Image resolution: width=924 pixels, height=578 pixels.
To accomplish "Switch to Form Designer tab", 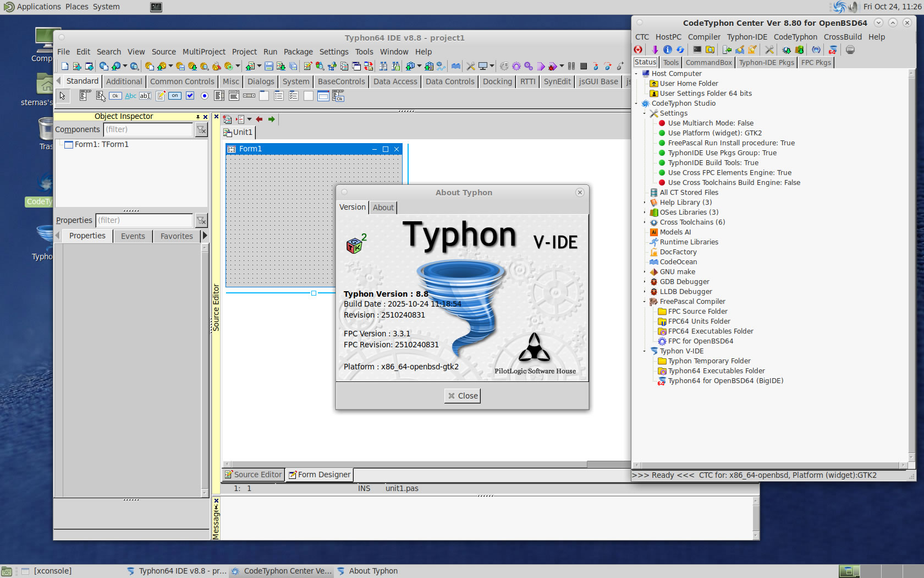I will 319,475.
